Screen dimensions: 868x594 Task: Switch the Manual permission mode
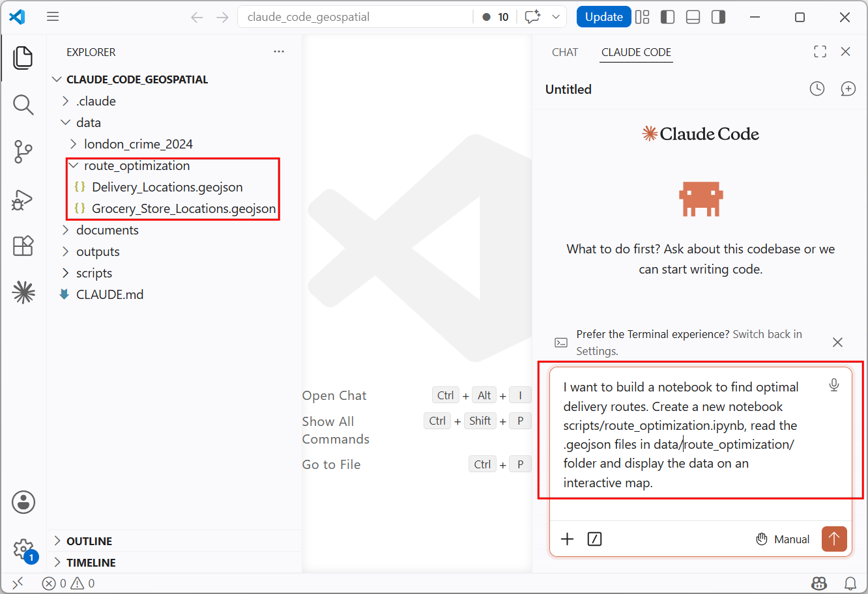coord(783,539)
